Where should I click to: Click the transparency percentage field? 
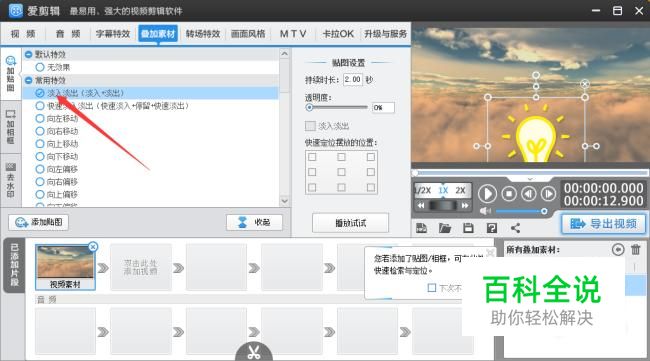[383, 108]
